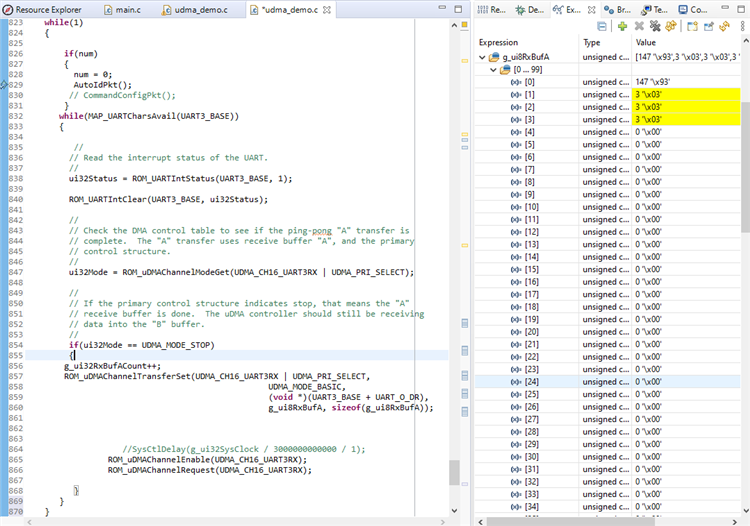Select array element [1] row

(607, 95)
